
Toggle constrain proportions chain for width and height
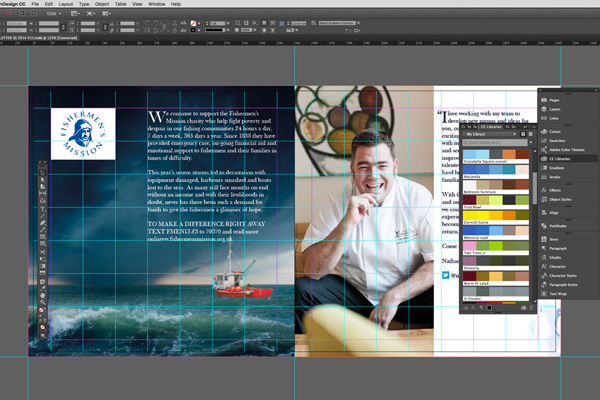coord(63,27)
